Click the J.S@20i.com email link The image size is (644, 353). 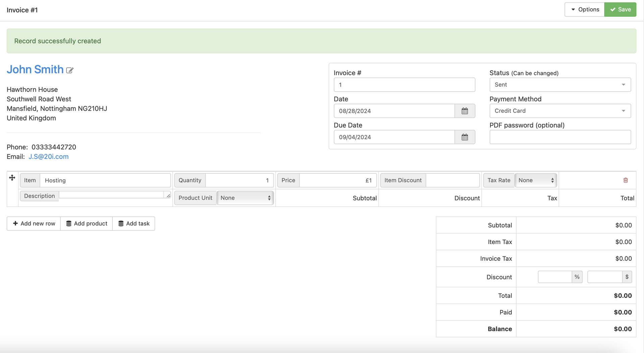[49, 157]
